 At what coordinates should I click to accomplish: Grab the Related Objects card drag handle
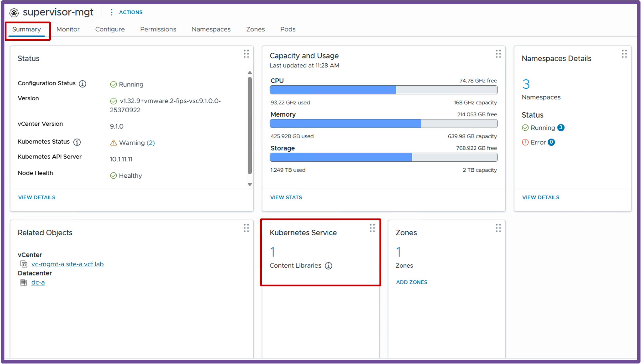click(246, 228)
